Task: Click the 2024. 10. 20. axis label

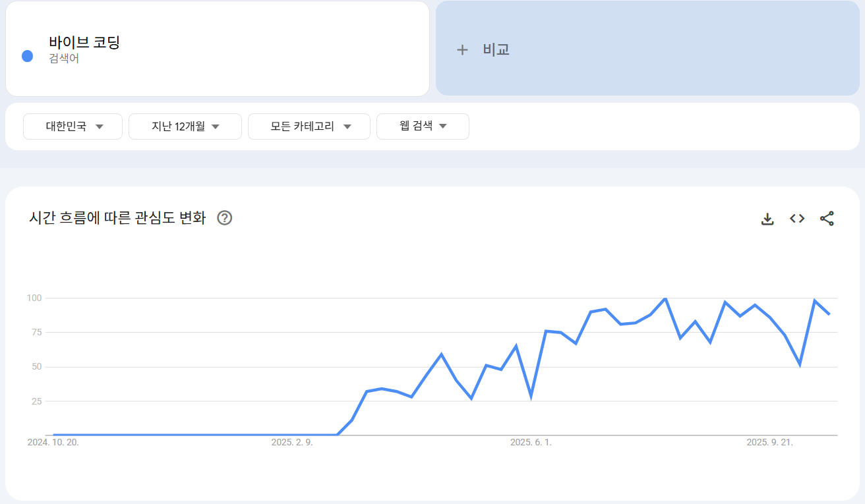Action: coord(53,443)
